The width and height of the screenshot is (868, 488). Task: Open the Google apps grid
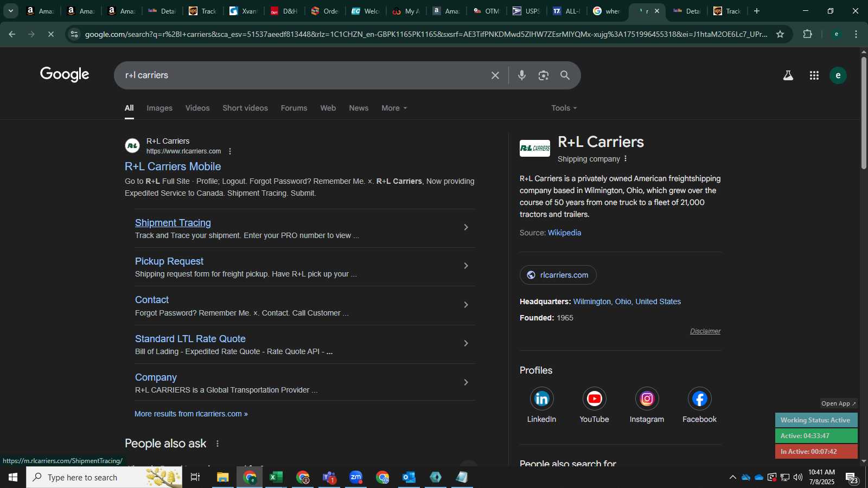pos(814,75)
